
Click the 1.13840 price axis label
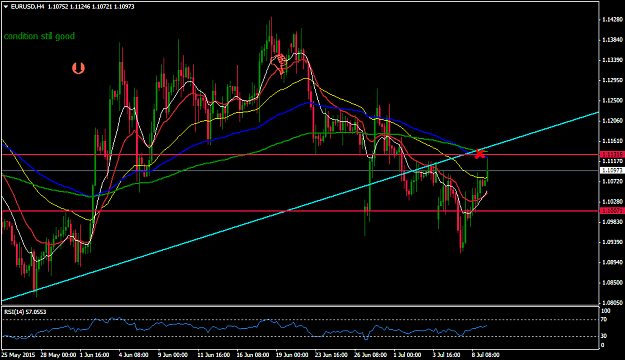coord(613,39)
